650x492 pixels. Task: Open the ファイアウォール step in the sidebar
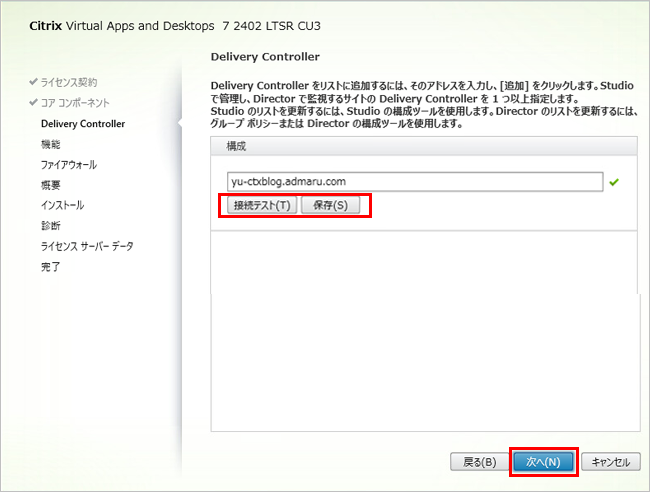[x=69, y=164]
